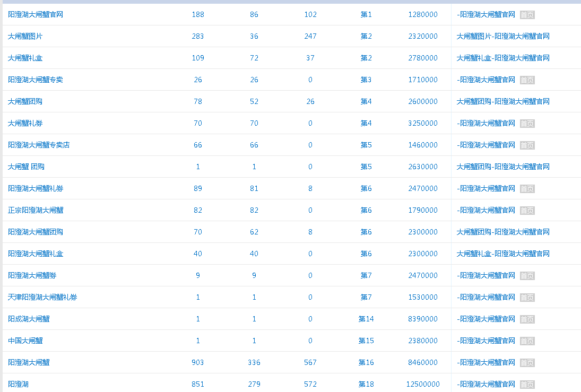Click page title 大闸蟹礼盒-阳澄湖大闸蟹官网 in 大闸蟹礼盒 row
Screen dimensions: 581x392
pyautogui.click(x=503, y=58)
